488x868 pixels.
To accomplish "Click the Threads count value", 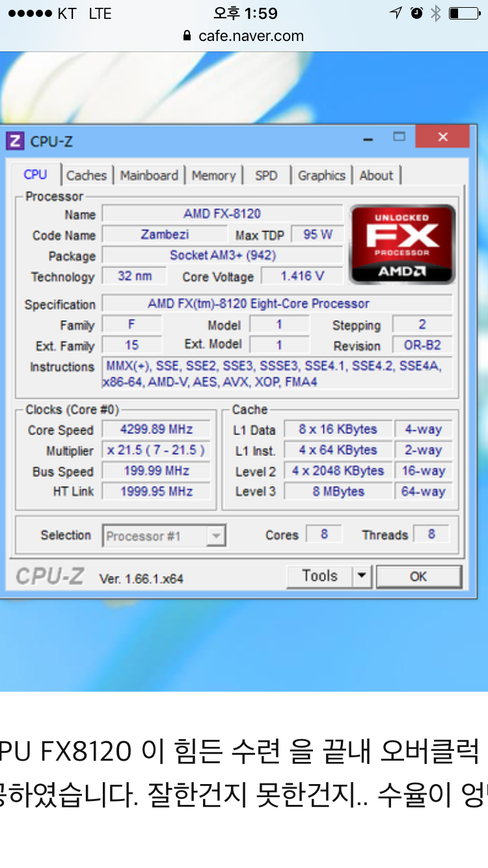I will (x=431, y=535).
